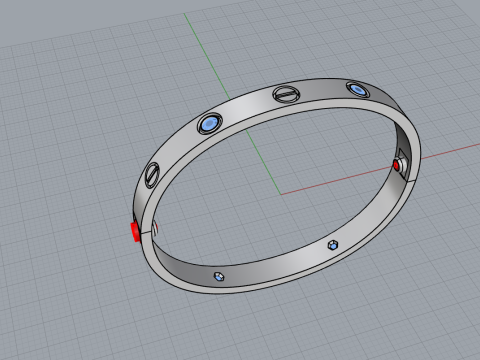The image size is (480, 360).
Task: Select the small hexagonal gem near the red hinge screw
Action: 219,277
